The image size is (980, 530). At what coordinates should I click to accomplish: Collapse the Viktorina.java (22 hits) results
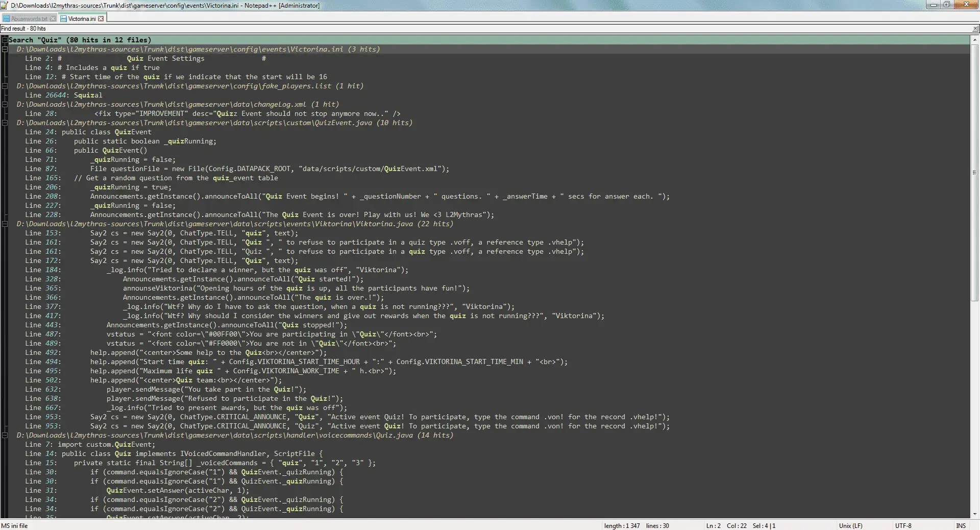[5, 224]
